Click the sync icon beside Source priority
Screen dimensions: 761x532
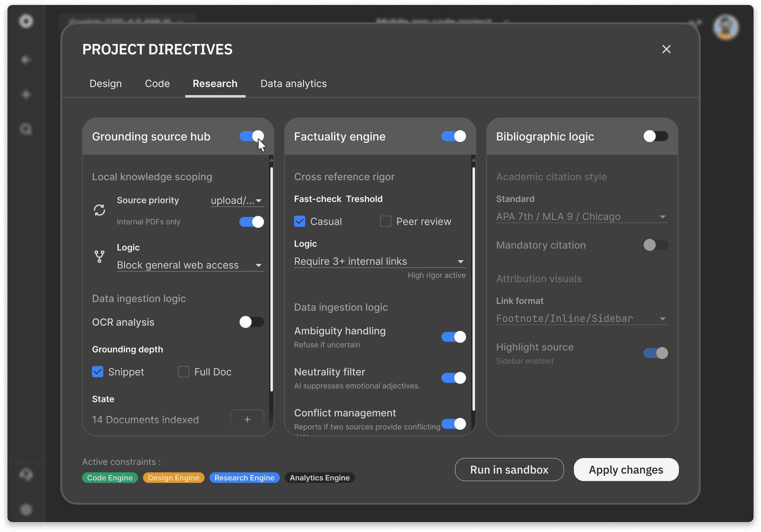click(99, 210)
